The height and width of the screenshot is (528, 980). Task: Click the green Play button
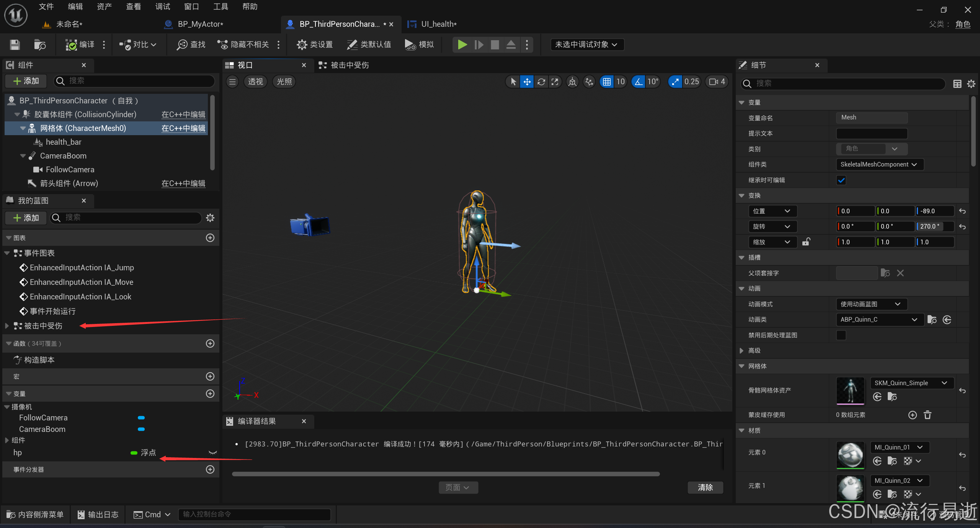click(x=462, y=45)
